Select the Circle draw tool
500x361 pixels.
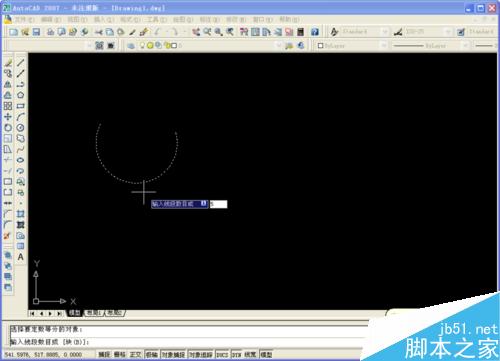(x=21, y=128)
